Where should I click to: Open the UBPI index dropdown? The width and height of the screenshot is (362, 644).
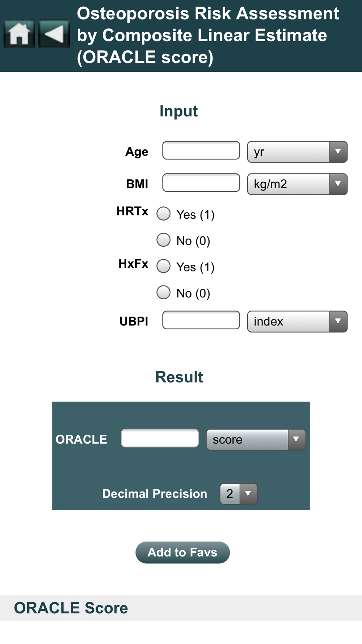(297, 321)
